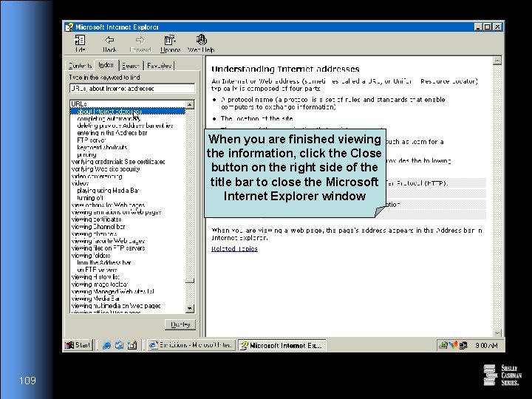Select 'deleting previous Address bar entries' entry
This screenshot has width=532, height=399.
(x=125, y=126)
